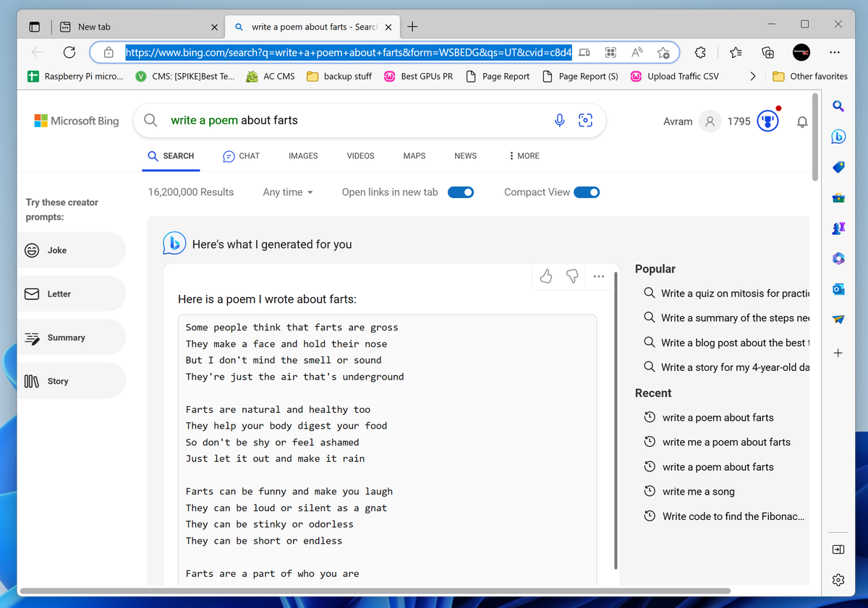
Task: Click the thumbs up on the generated poem
Action: 545,276
